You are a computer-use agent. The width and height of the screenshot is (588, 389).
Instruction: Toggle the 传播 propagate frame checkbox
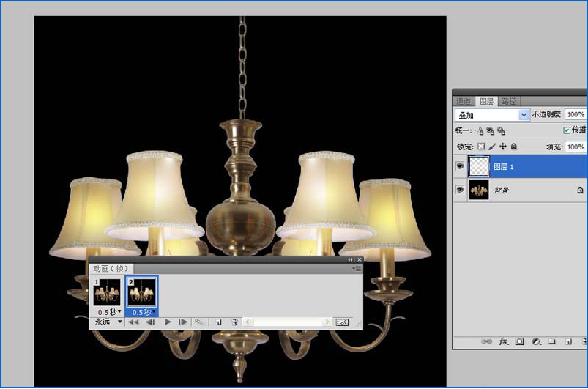567,130
